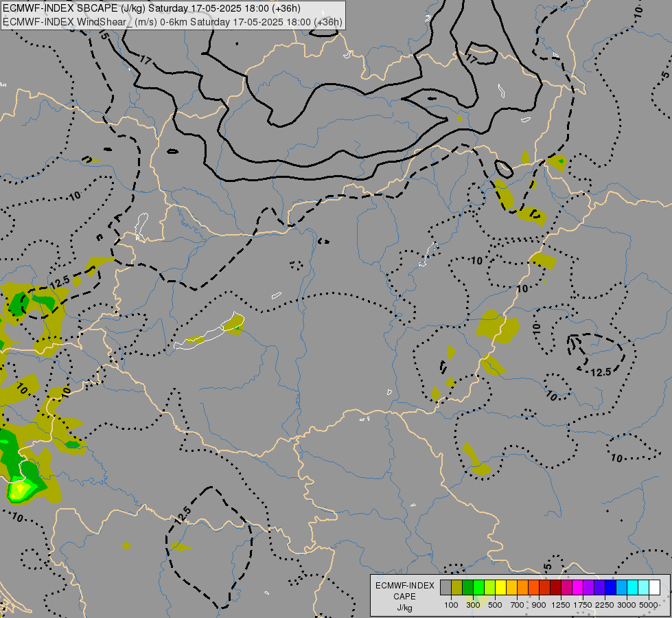Click the J/kg unit text in legend

pos(404,608)
